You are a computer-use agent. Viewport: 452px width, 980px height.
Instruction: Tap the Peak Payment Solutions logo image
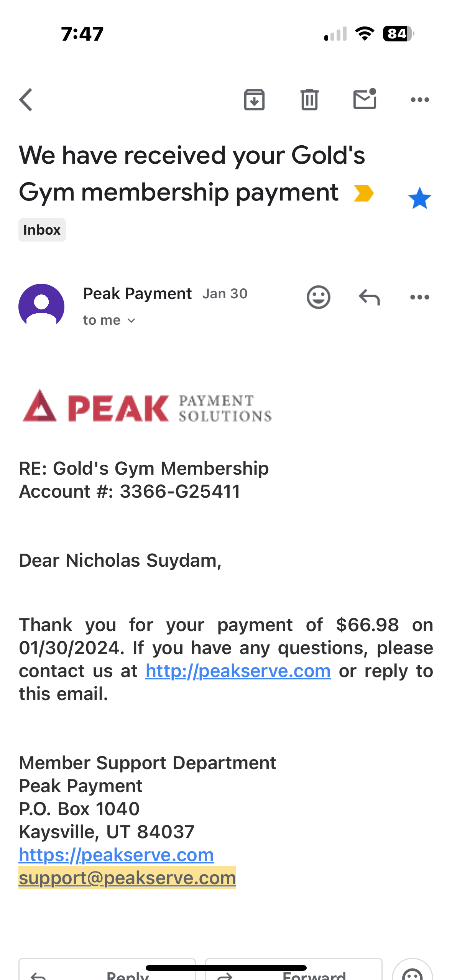pyautogui.click(x=147, y=406)
